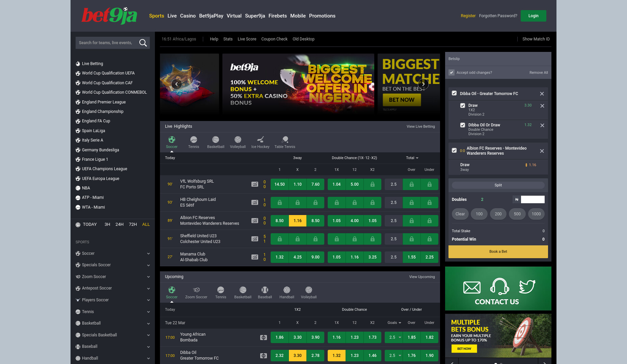Screen dimensions: 627x364
Task: Open stats icon for VfL Wolfsburg SRL match
Action: 255,184
